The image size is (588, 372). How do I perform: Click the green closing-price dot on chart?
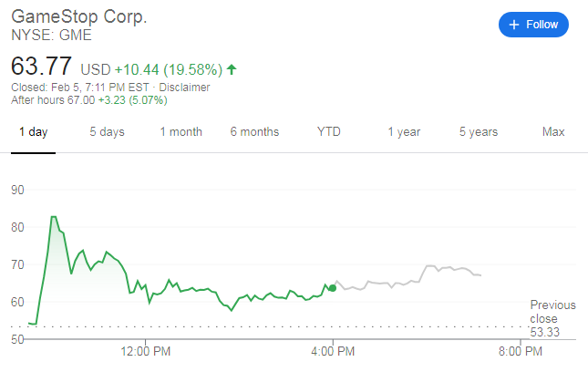(x=333, y=288)
